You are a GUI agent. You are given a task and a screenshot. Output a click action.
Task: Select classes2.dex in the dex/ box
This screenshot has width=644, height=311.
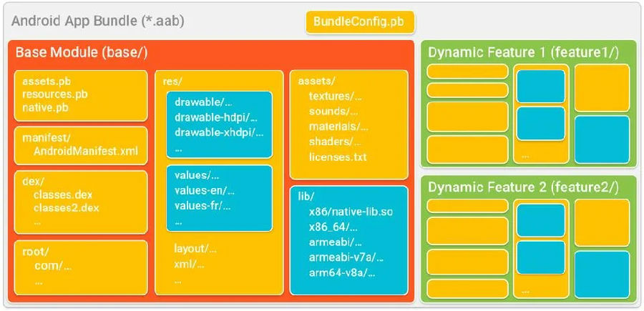(67, 207)
